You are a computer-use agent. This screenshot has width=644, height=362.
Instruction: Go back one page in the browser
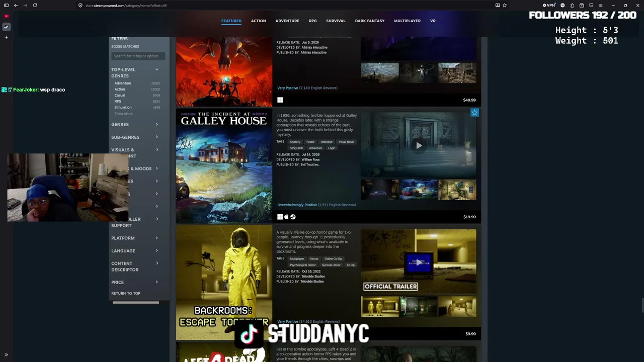pyautogui.click(x=16, y=5)
